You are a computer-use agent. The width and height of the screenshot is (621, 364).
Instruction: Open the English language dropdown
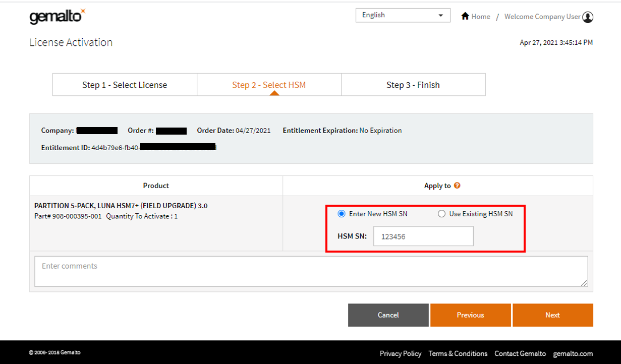[403, 15]
